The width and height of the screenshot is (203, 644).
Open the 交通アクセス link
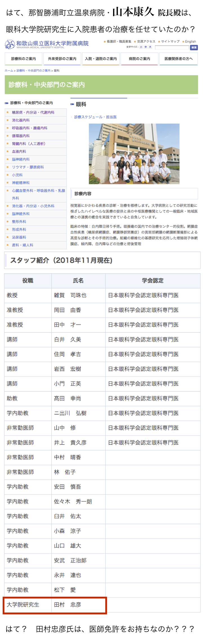[x=146, y=41]
